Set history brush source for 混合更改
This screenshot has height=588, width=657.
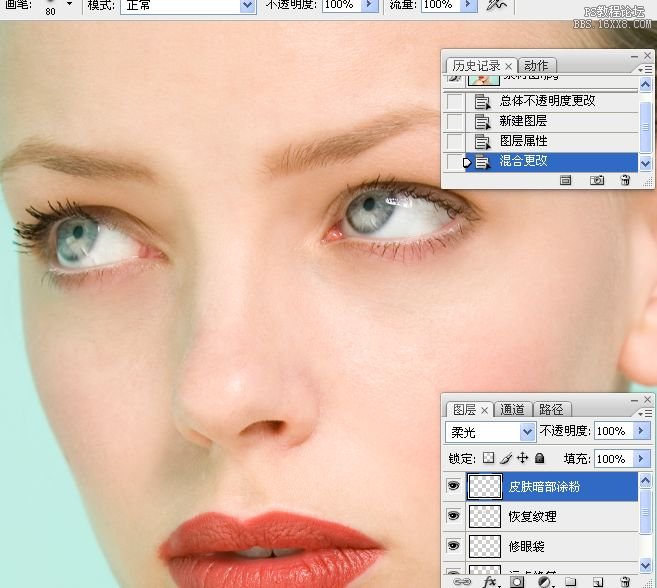click(x=454, y=161)
